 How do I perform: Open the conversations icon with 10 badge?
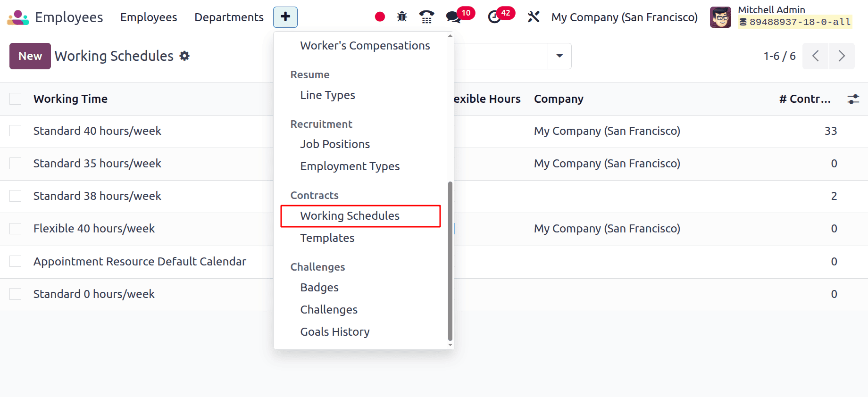454,17
